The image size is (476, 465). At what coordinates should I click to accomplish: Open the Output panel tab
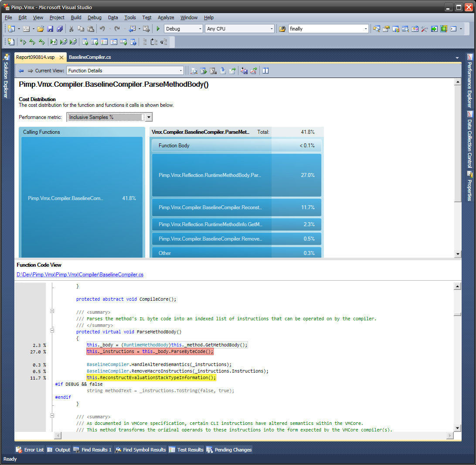pos(58,450)
